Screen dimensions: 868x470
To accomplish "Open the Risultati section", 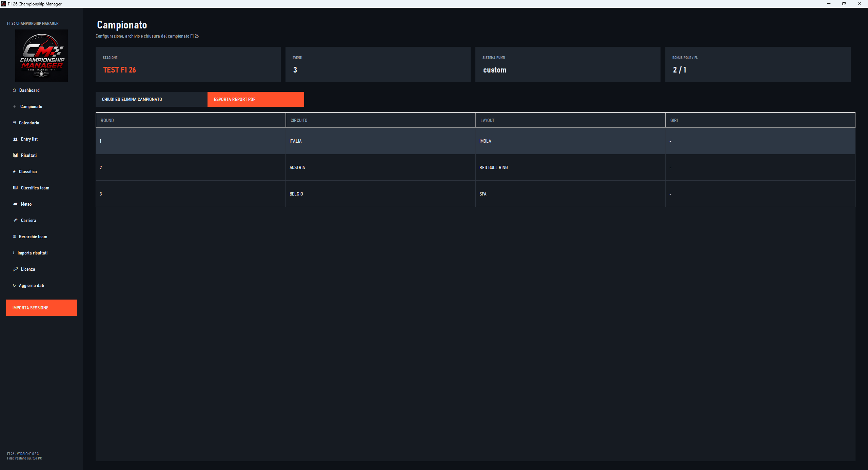I will 29,155.
